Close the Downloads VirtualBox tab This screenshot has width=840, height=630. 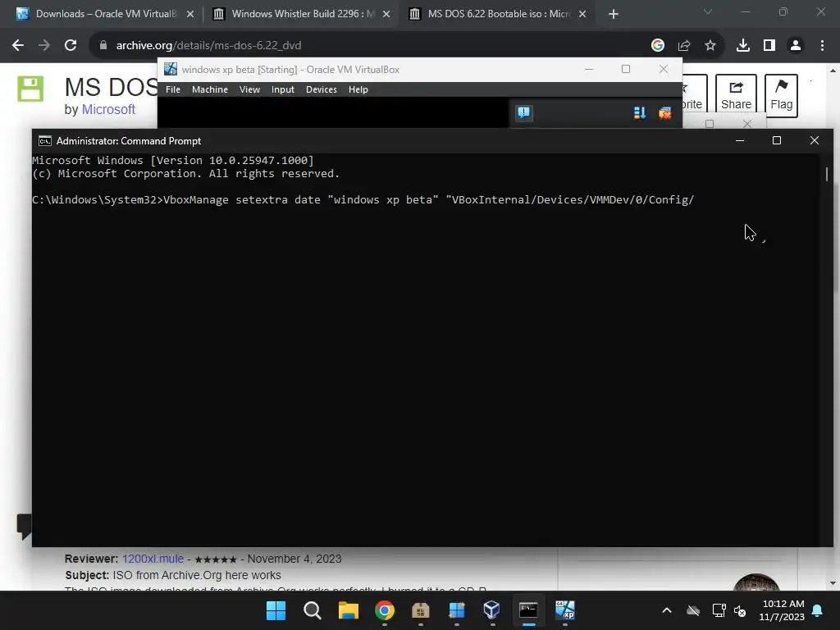[190, 14]
